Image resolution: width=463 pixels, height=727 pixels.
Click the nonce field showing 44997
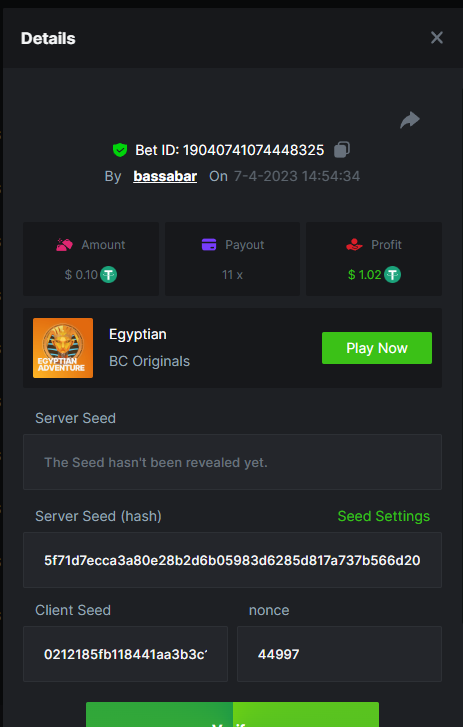[x=339, y=654]
